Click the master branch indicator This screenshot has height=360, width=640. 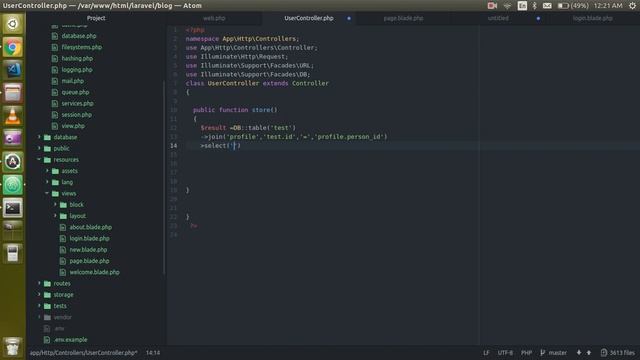pos(553,353)
